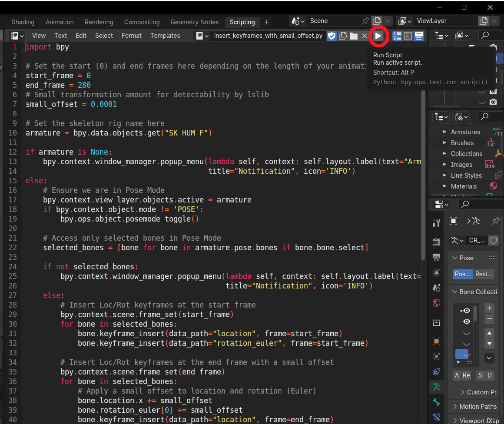Image resolution: width=504 pixels, height=424 pixels.
Task: Toggle fake user shield for script
Action: pos(332,36)
